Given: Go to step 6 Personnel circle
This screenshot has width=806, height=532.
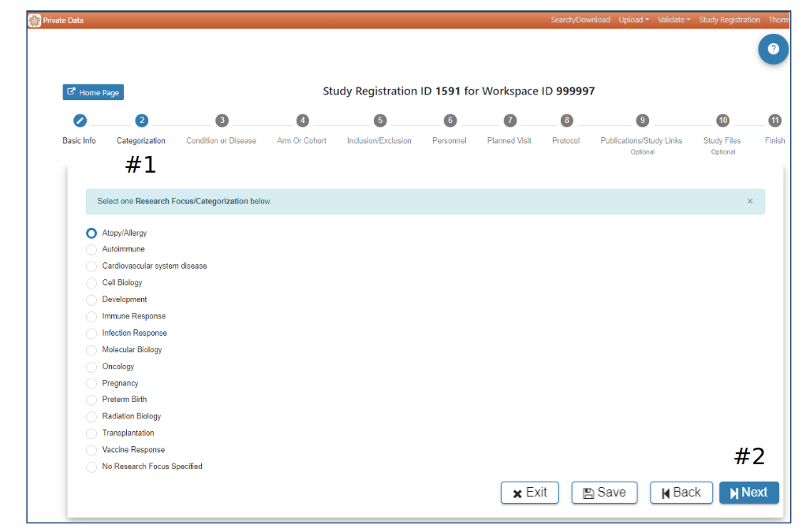Looking at the screenshot, I should coord(450,121).
